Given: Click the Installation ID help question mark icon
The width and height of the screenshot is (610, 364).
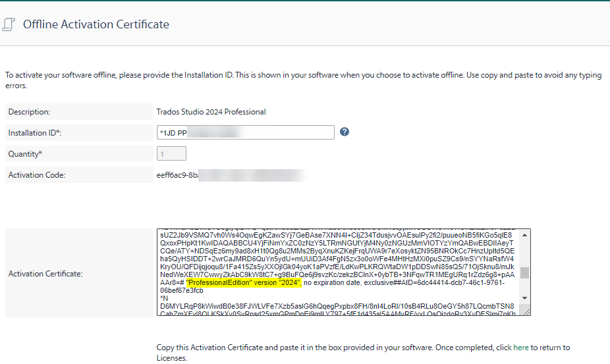Looking at the screenshot, I should pos(345,132).
